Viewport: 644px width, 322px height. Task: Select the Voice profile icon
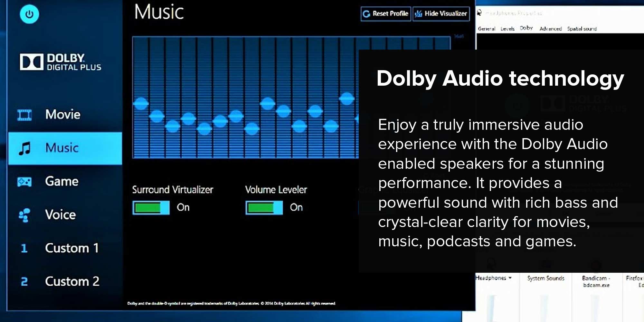pyautogui.click(x=24, y=215)
